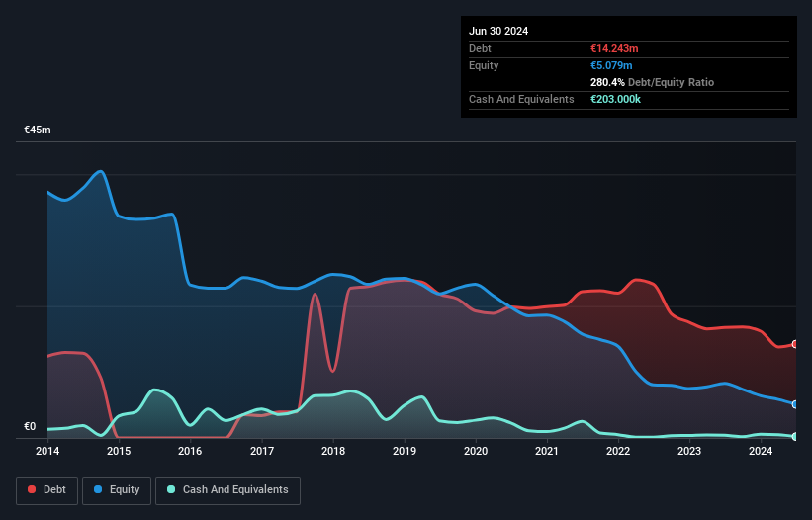This screenshot has height=520, width=812.
Task: Toggle the Equity series legend button
Action: (x=117, y=490)
